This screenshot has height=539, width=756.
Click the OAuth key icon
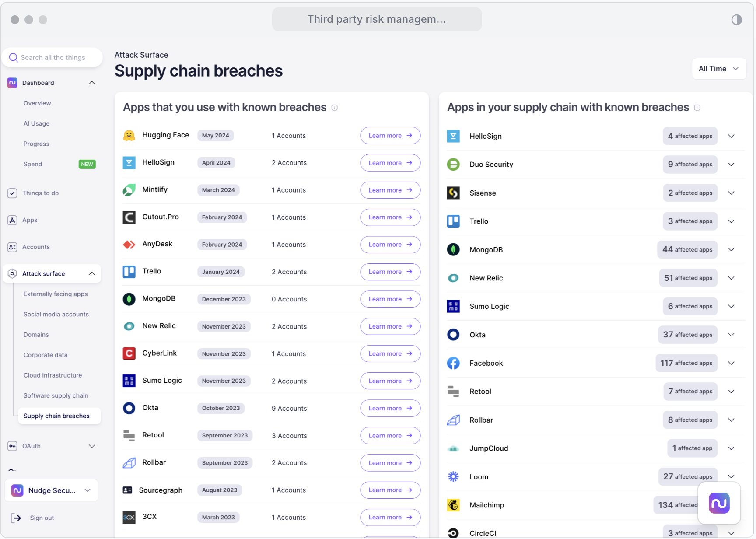12,446
